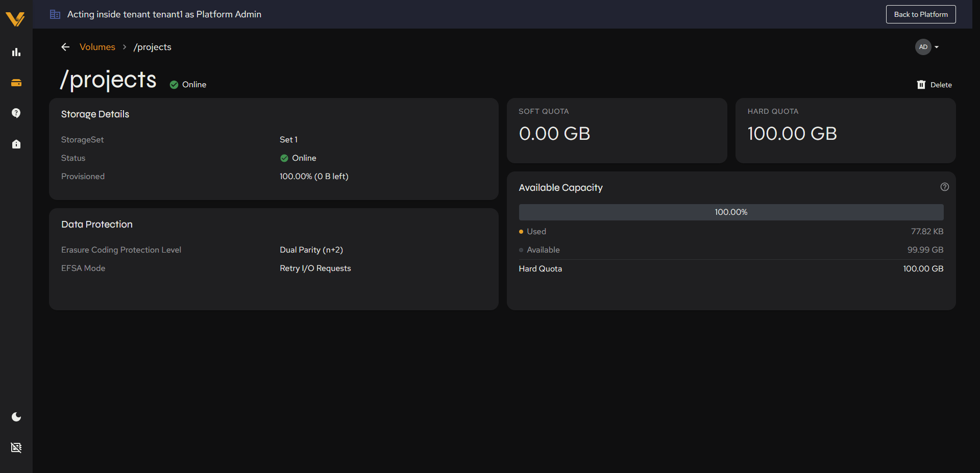Click the /projects breadcrumb item
This screenshot has width=980, height=473.
tap(152, 47)
